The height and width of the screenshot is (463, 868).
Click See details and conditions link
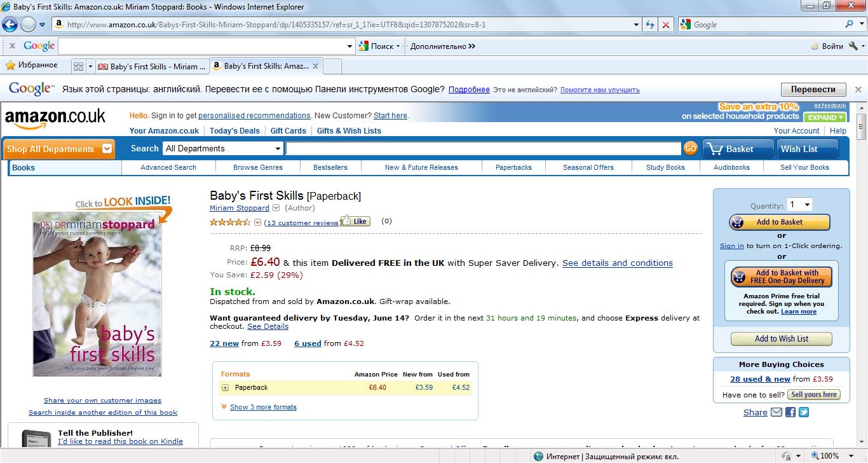618,263
